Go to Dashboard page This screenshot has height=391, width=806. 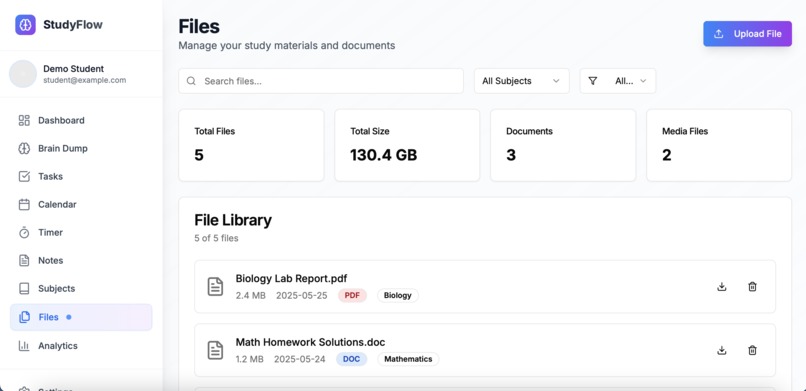coord(81,120)
